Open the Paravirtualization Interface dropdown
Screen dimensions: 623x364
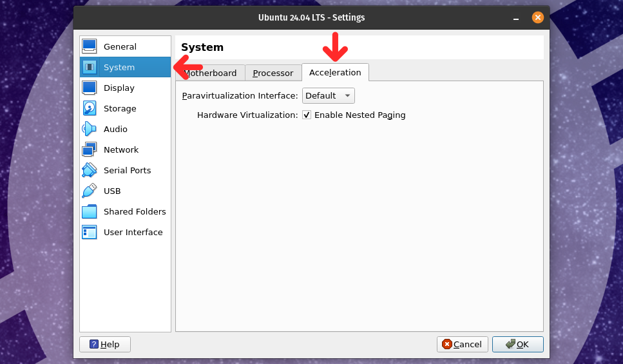click(328, 96)
